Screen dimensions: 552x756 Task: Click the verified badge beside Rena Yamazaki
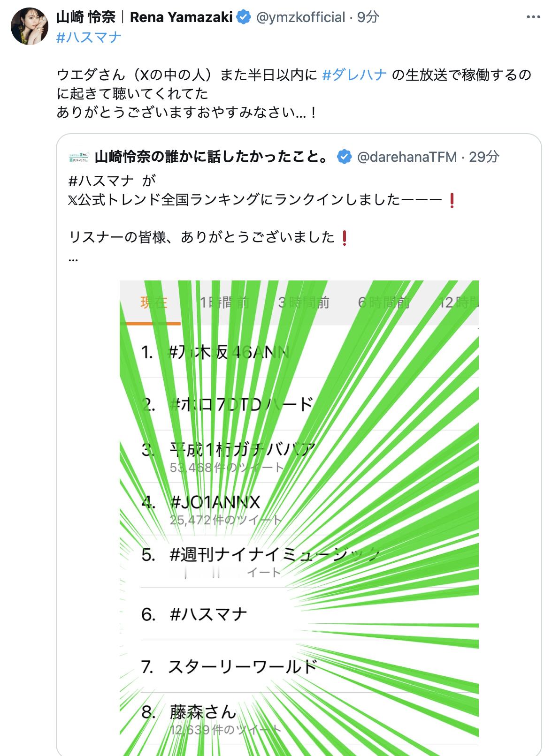[x=244, y=17]
